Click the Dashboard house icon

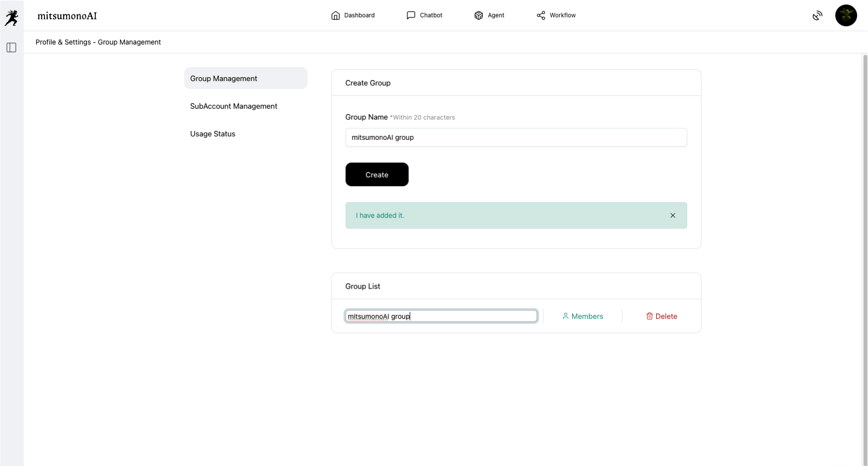[335, 15]
